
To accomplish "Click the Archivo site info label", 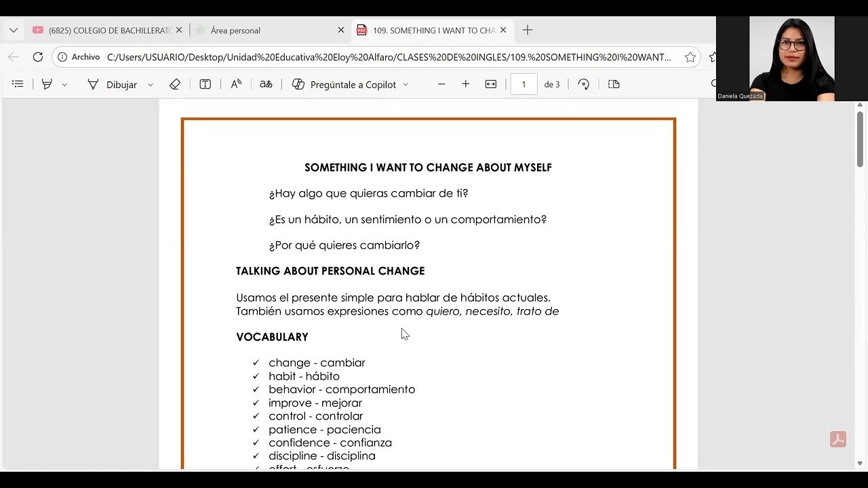I will coord(79,57).
